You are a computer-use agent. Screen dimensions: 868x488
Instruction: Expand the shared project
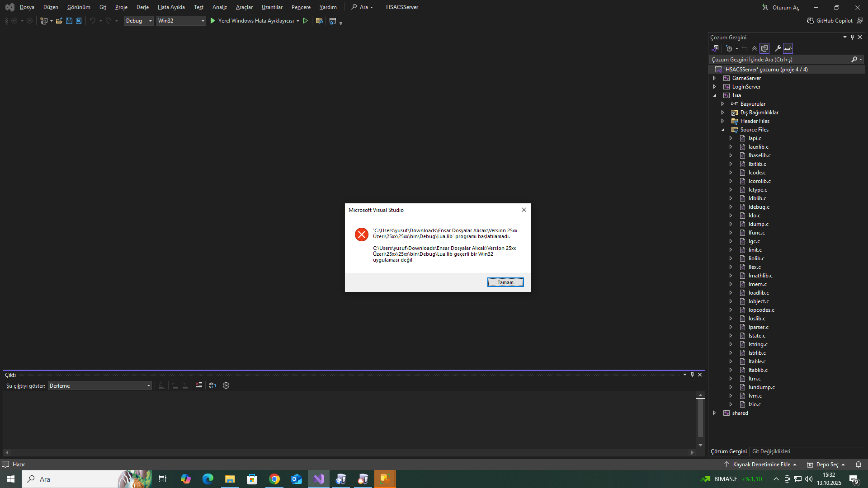point(714,413)
